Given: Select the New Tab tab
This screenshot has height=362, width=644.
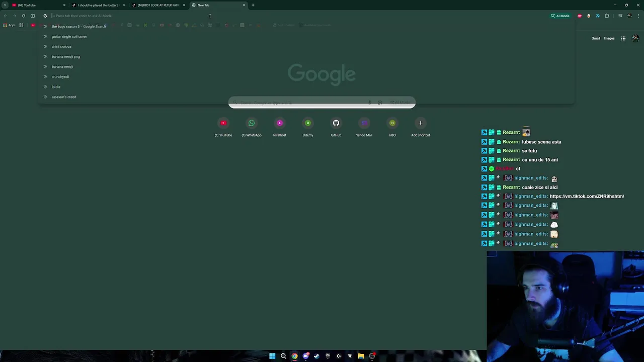Looking at the screenshot, I should pyautogui.click(x=218, y=5).
